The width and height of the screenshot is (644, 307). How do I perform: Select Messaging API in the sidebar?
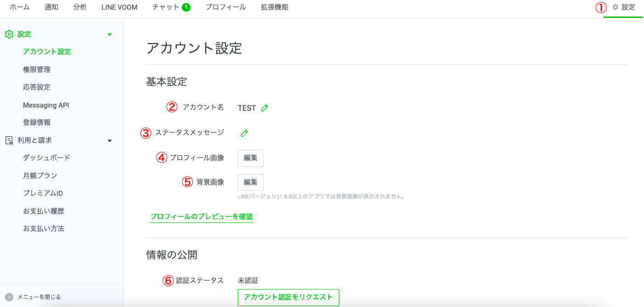click(46, 105)
